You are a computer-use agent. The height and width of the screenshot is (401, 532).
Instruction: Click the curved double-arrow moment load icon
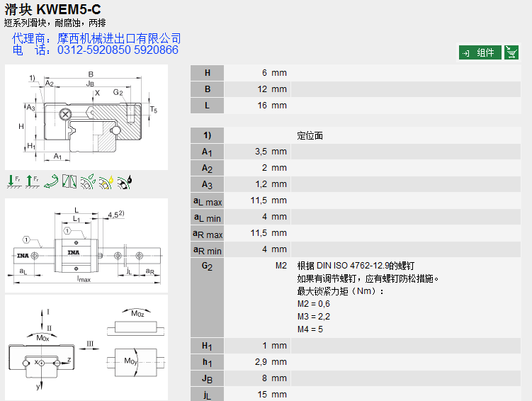(x=50, y=181)
